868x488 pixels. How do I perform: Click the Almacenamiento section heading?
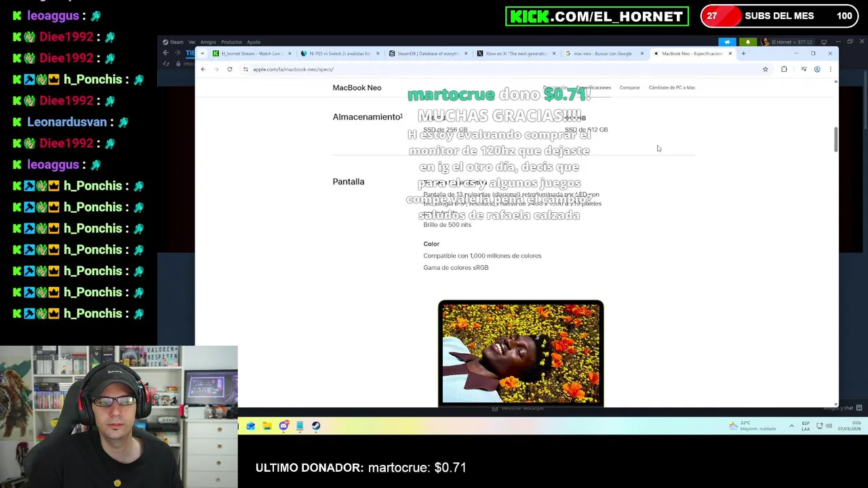pyautogui.click(x=368, y=117)
